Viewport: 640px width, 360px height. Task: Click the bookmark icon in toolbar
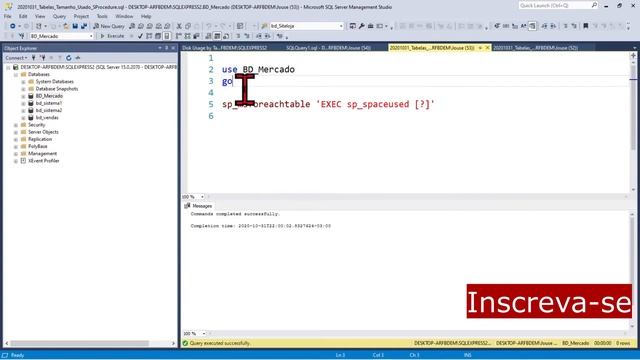(586, 26)
